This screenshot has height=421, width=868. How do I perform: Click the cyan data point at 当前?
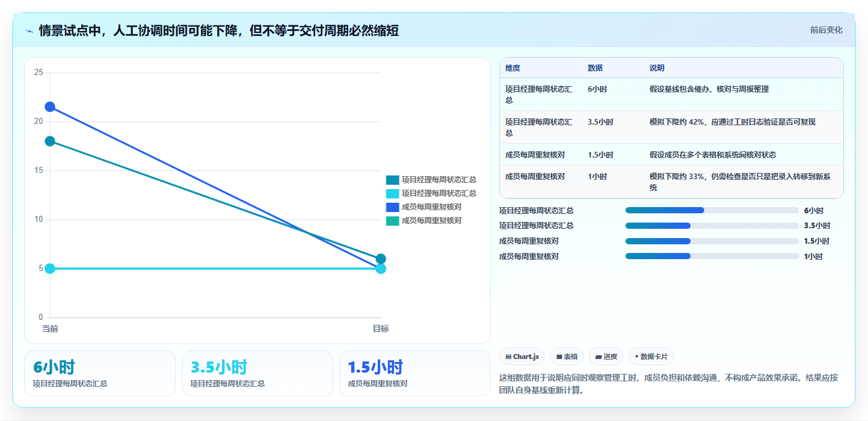(x=50, y=268)
